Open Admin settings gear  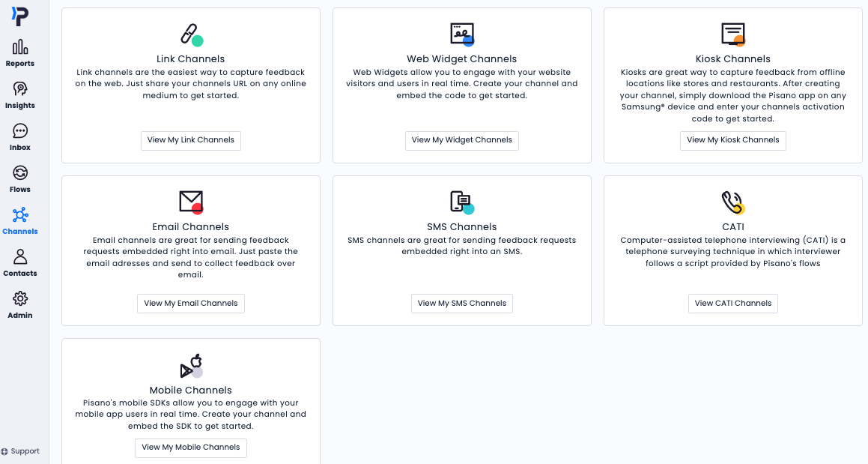20,304
